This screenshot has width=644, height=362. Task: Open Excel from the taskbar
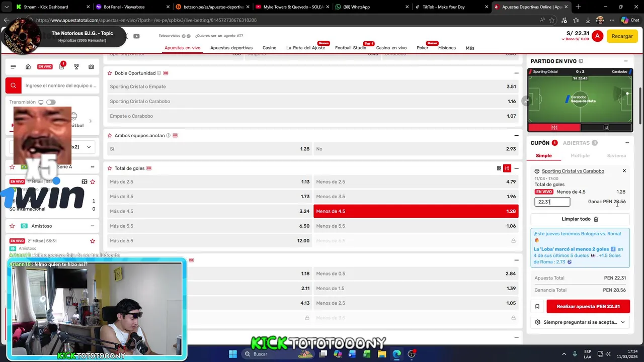pos(367,354)
